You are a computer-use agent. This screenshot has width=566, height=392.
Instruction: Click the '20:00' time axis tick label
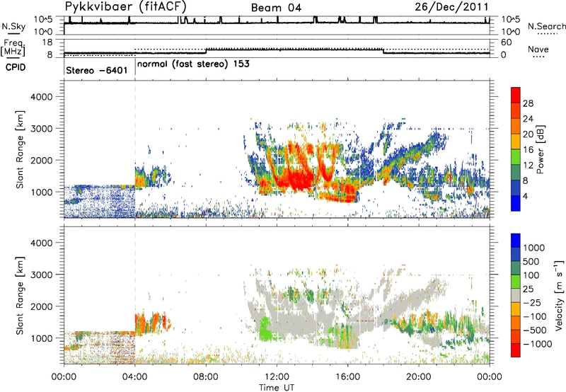click(419, 377)
